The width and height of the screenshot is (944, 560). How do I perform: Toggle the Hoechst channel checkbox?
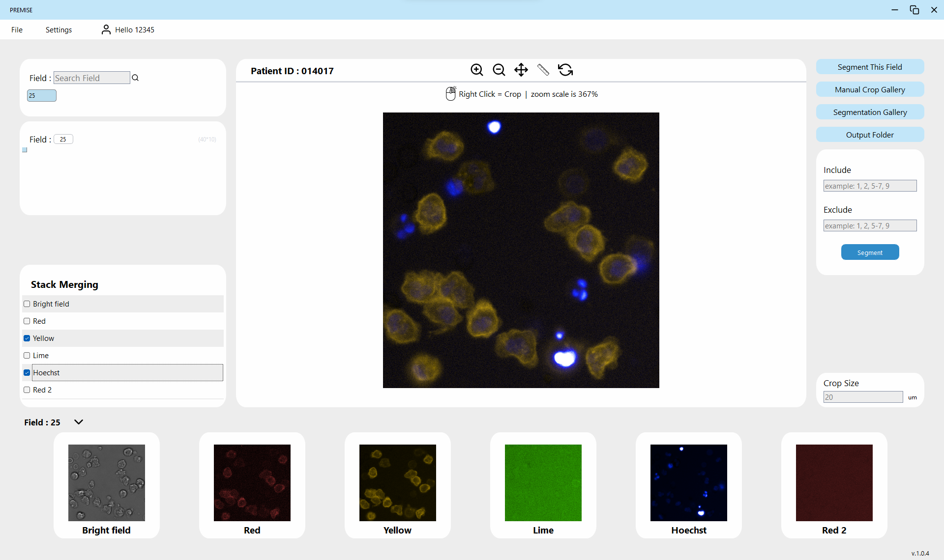(x=27, y=373)
